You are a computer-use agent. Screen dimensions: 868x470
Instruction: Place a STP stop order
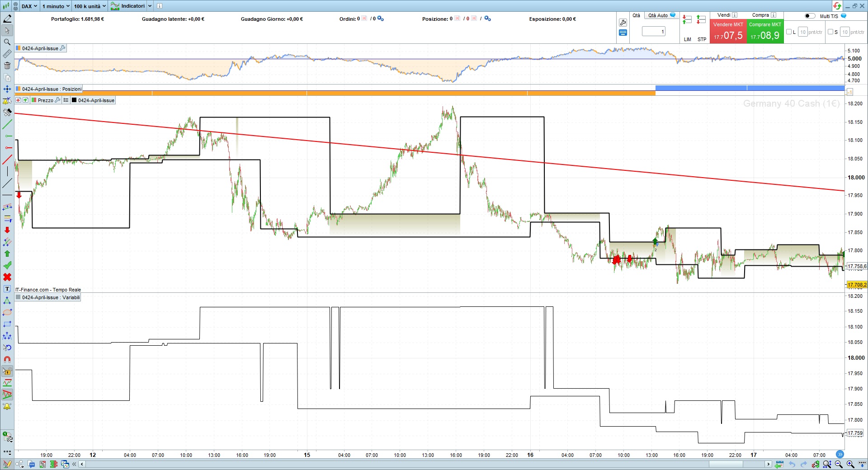[702, 28]
